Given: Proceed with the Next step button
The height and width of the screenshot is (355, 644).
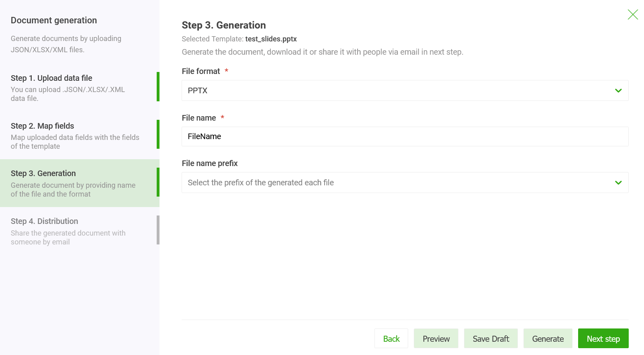Looking at the screenshot, I should (x=603, y=339).
